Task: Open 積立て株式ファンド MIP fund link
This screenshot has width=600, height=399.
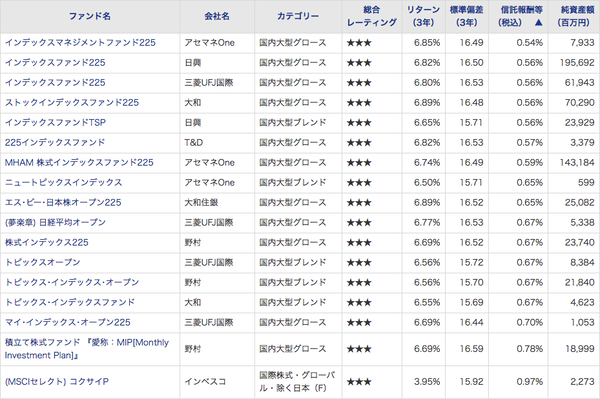Action: pos(87,349)
